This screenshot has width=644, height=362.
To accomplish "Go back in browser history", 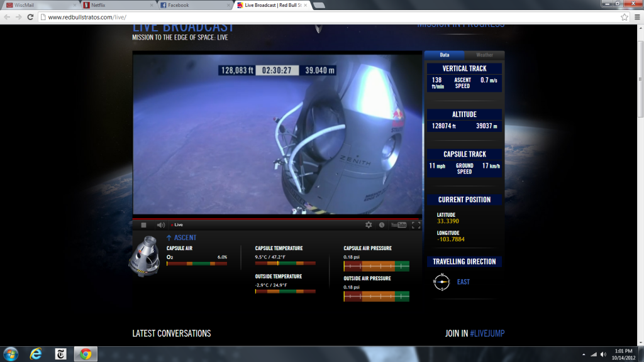I will click(7, 17).
